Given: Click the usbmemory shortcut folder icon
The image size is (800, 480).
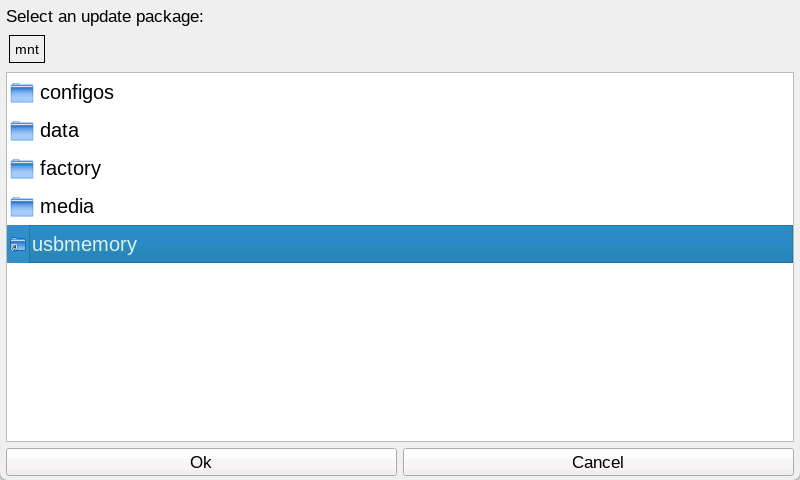Looking at the screenshot, I should tap(18, 244).
